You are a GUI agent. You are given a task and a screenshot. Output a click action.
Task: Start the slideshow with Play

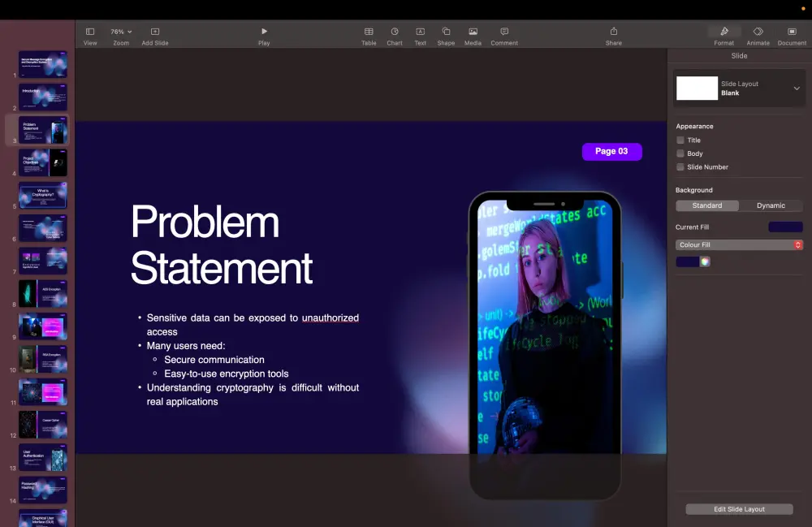[264, 37]
